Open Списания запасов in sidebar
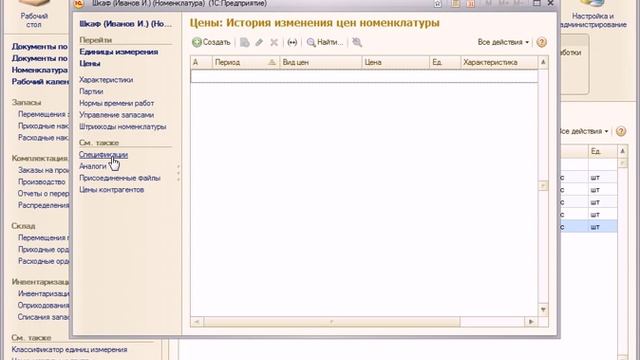Image resolution: width=640 pixels, height=360 pixels. [x=44, y=317]
